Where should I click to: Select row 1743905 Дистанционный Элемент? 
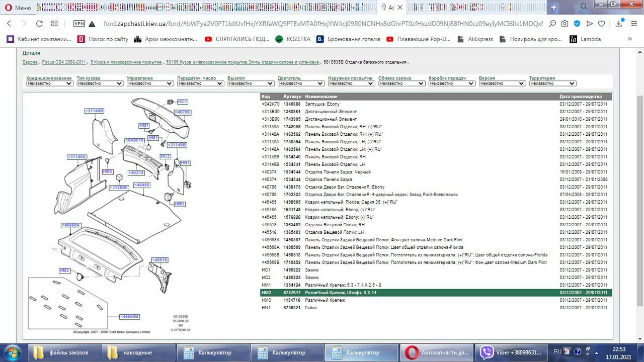coord(436,119)
